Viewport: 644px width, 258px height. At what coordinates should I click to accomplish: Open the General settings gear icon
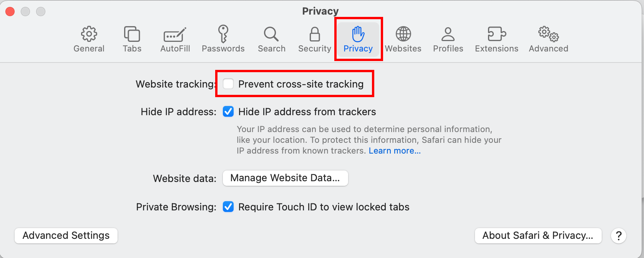click(89, 35)
